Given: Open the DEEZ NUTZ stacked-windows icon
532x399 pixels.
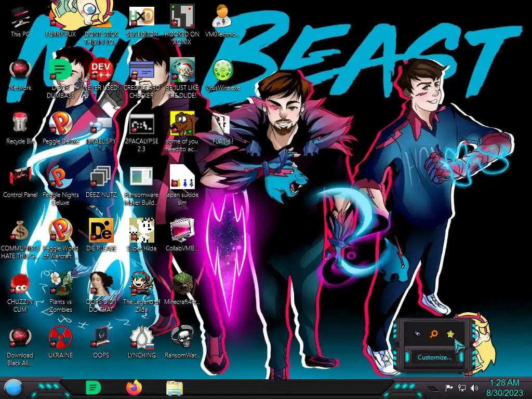Looking at the screenshot, I should point(101,177).
